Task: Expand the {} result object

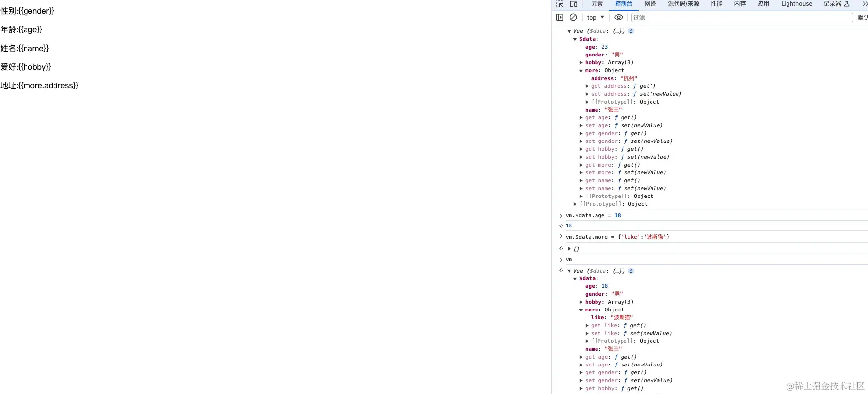Action: click(x=570, y=249)
